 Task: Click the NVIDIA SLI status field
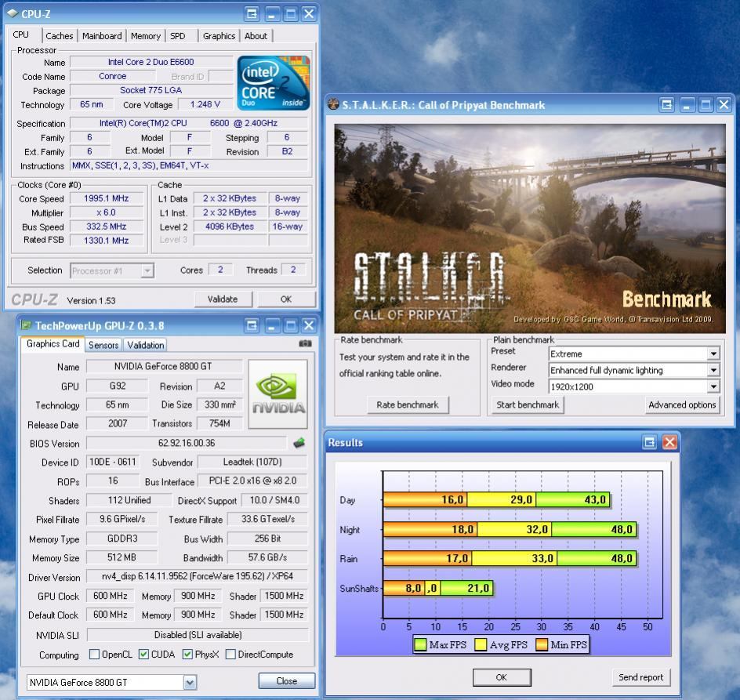pos(198,635)
